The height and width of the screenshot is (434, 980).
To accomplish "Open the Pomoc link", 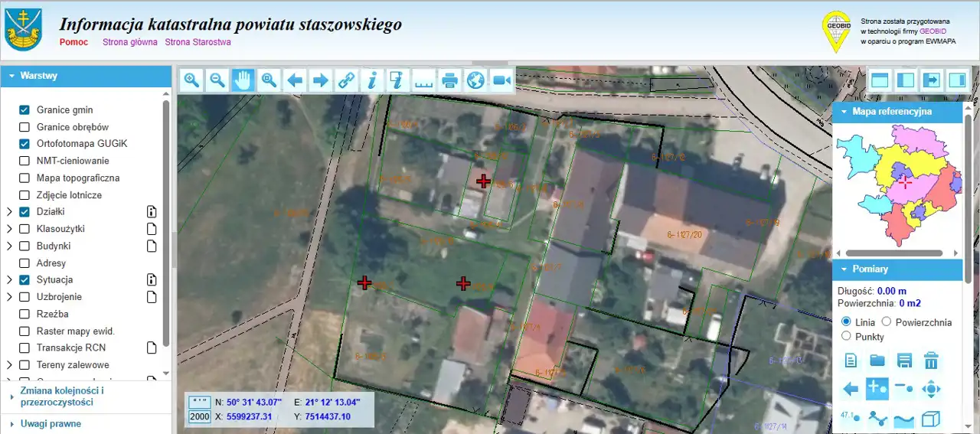I will coord(73,42).
